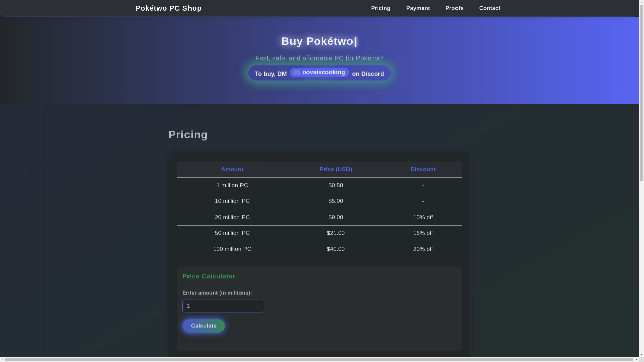The height and width of the screenshot is (362, 644).
Task: Click the $40.00 price cell
Action: coord(336,249)
